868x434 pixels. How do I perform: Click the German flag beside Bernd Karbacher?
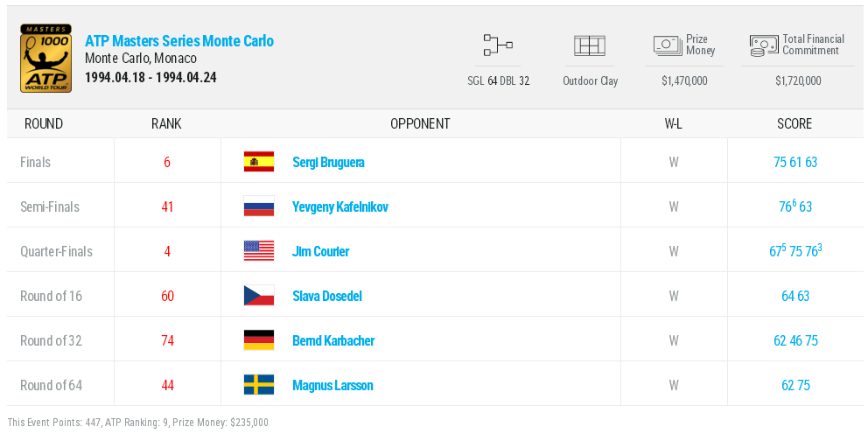[x=259, y=340]
